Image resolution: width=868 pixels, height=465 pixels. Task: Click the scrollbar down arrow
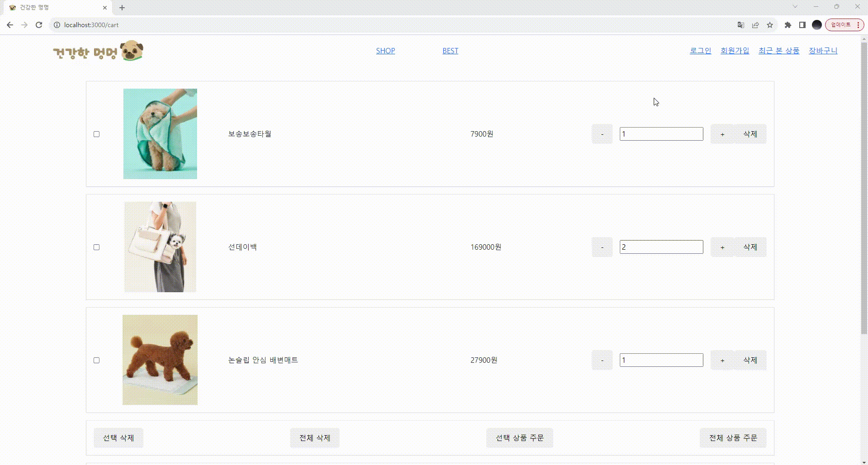pyautogui.click(x=864, y=462)
